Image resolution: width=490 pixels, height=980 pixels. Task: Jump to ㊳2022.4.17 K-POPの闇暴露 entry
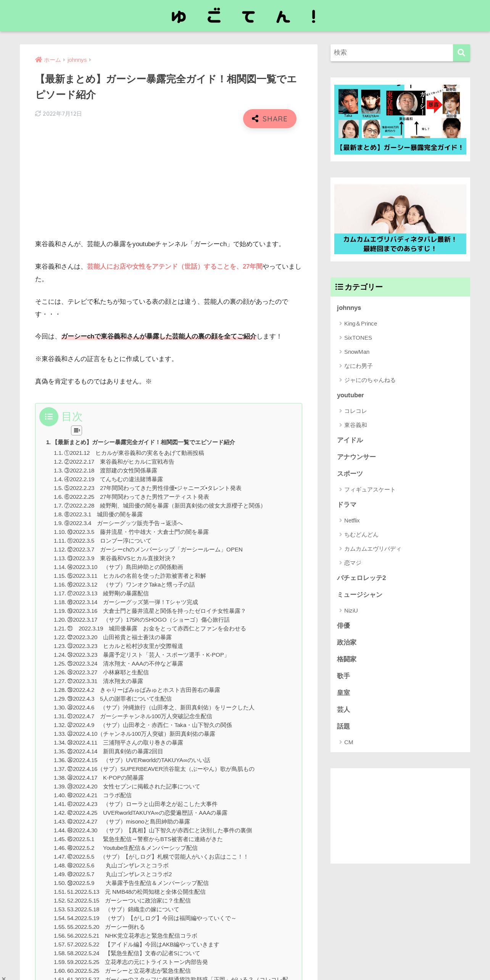click(99, 778)
